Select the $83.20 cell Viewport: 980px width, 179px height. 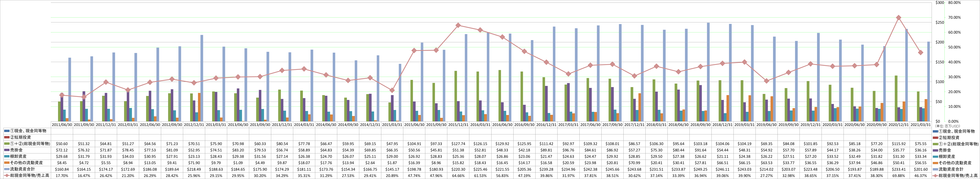point(238,150)
